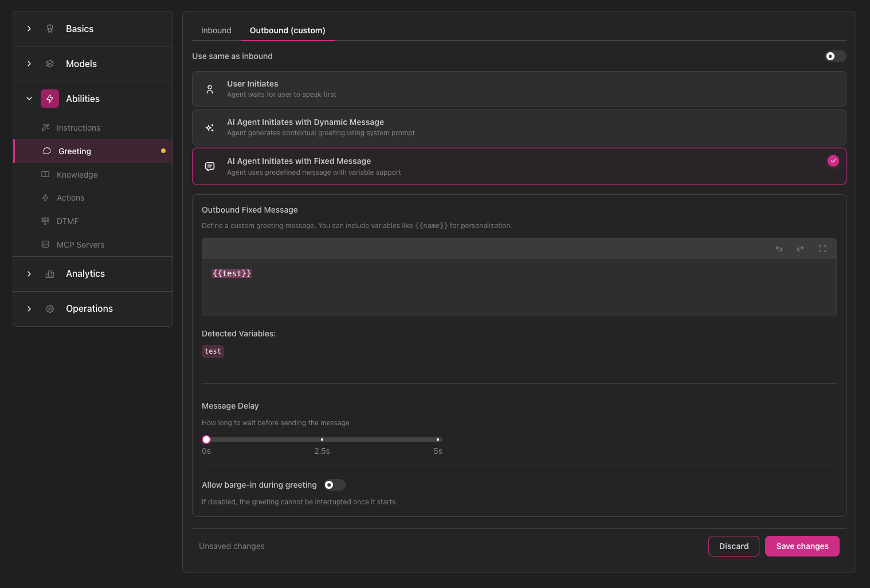
Task: Click the undo icon in the message editor
Action: (x=778, y=249)
